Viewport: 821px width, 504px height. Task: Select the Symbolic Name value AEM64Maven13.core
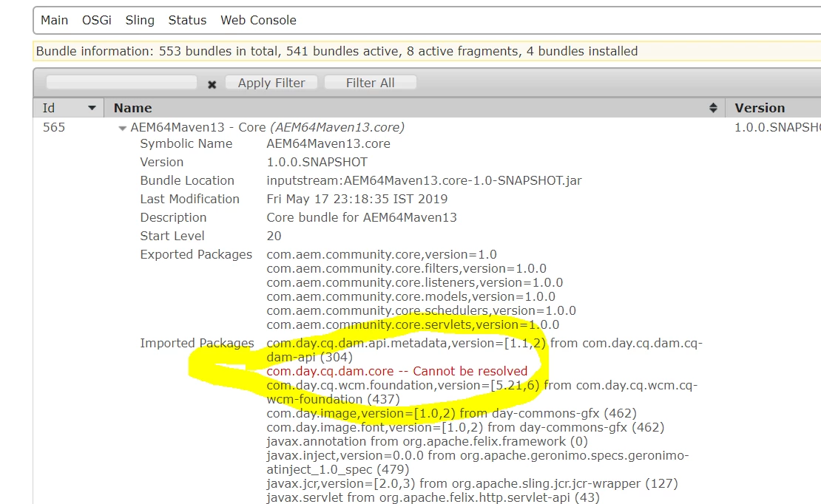click(x=328, y=144)
